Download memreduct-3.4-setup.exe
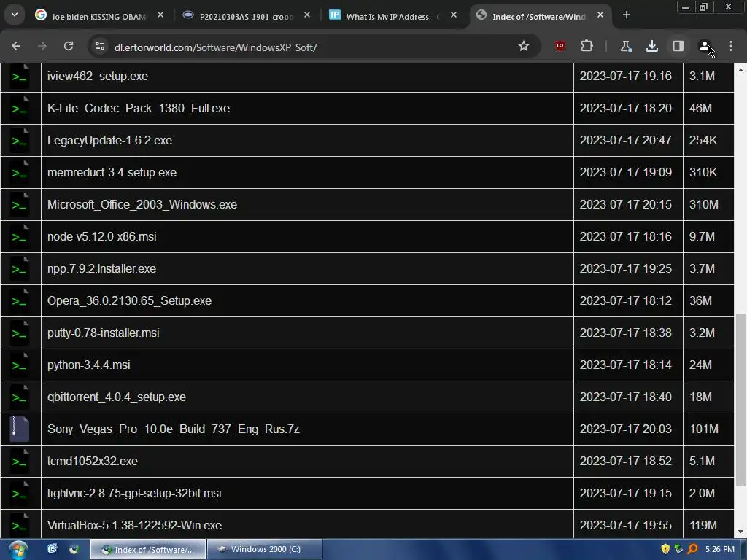This screenshot has width=747, height=560. [x=112, y=172]
